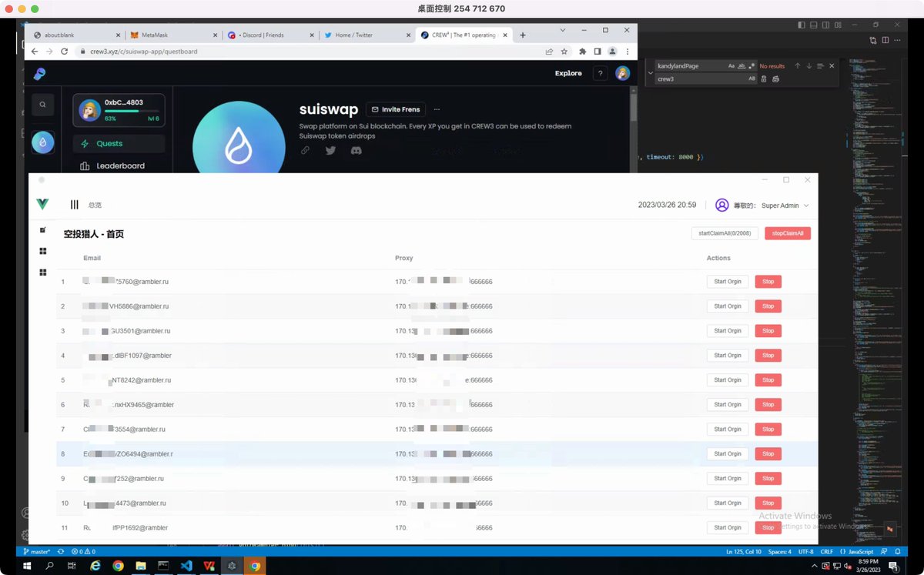Screen dimensions: 924x575
Task: Click the third grid icon in admin sidebar
Action: tap(43, 272)
